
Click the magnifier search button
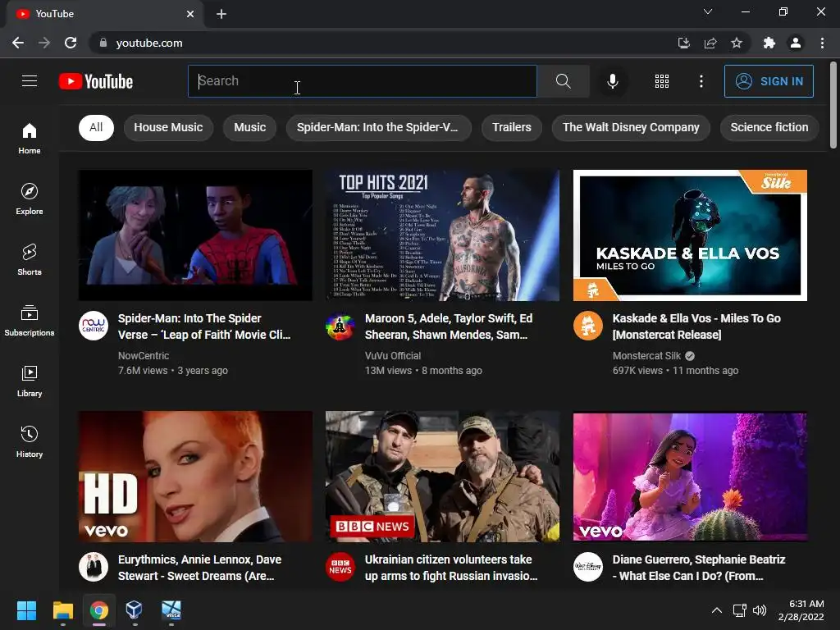[x=563, y=81]
